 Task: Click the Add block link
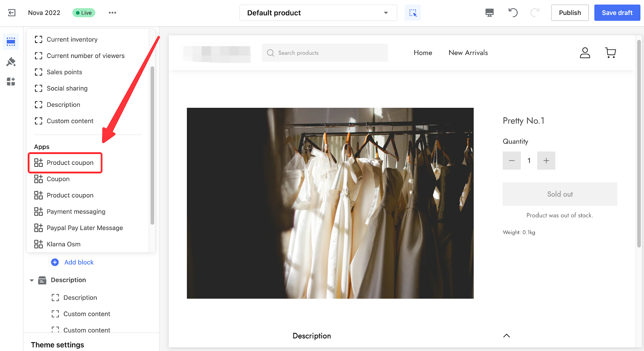tap(78, 262)
